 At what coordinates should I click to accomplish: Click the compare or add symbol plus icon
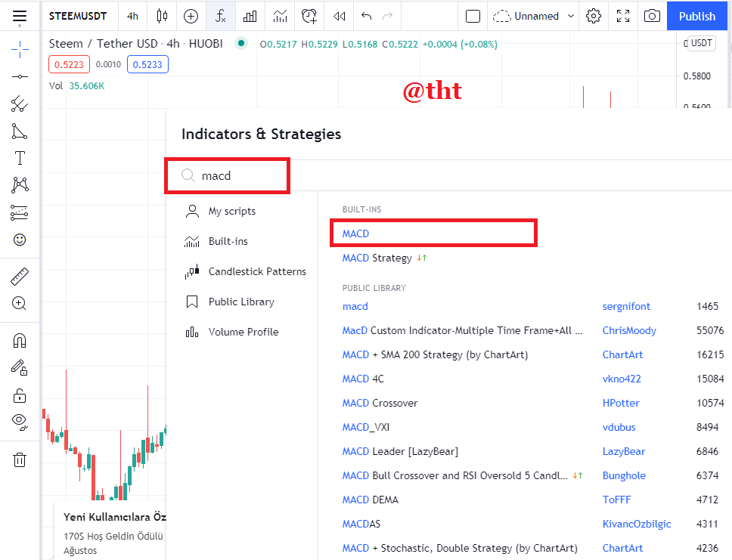click(191, 17)
